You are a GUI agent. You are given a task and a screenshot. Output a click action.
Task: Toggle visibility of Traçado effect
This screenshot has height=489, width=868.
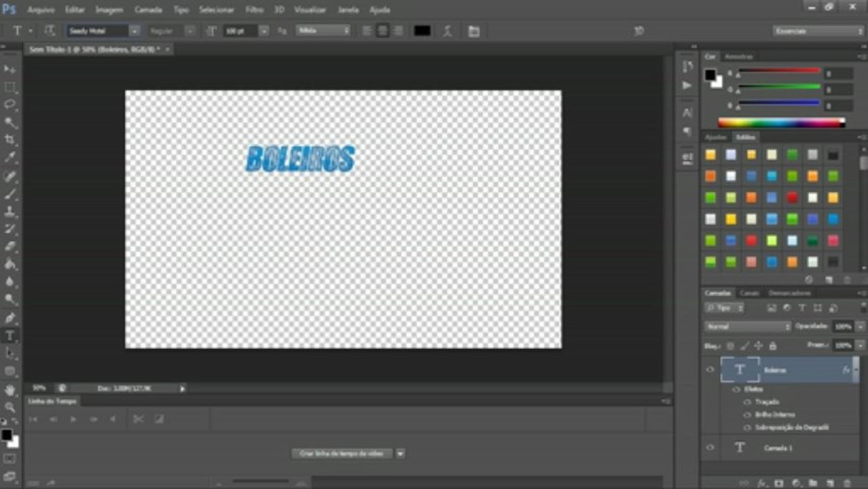tap(747, 402)
